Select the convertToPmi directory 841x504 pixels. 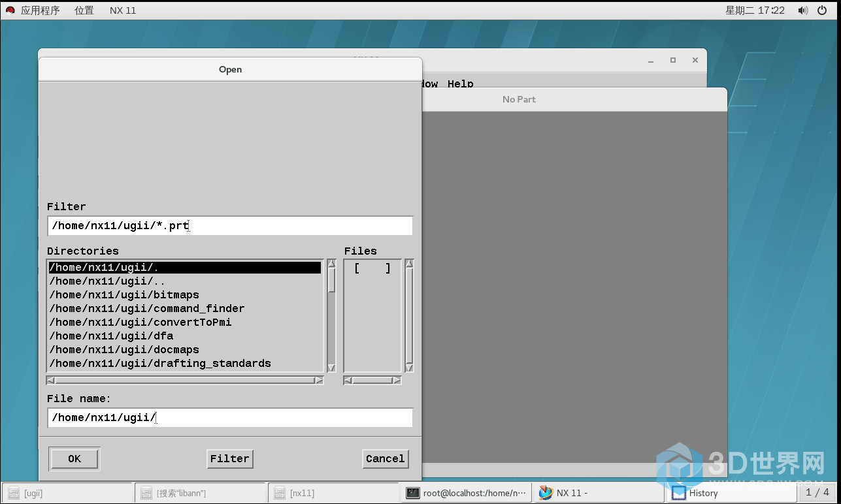click(185, 323)
